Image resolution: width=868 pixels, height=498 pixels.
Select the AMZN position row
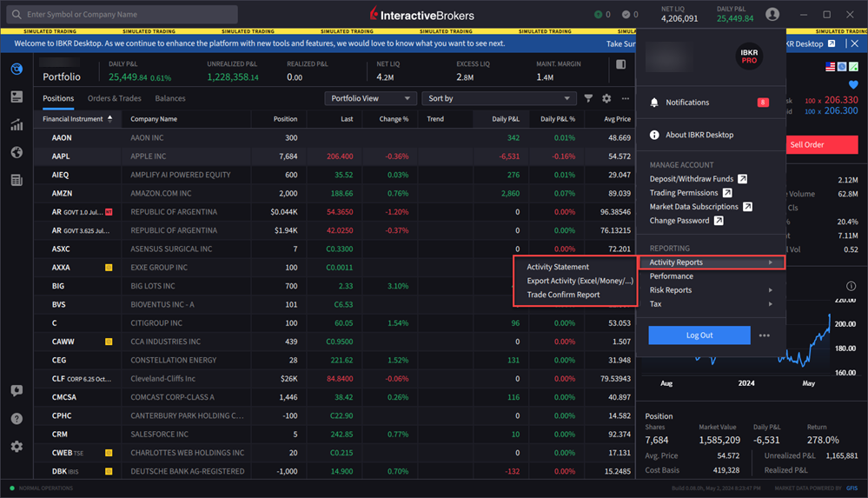[335, 193]
